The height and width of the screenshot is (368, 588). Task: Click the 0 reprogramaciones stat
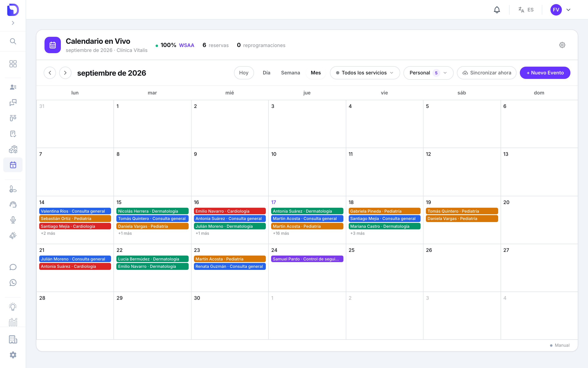(x=261, y=45)
